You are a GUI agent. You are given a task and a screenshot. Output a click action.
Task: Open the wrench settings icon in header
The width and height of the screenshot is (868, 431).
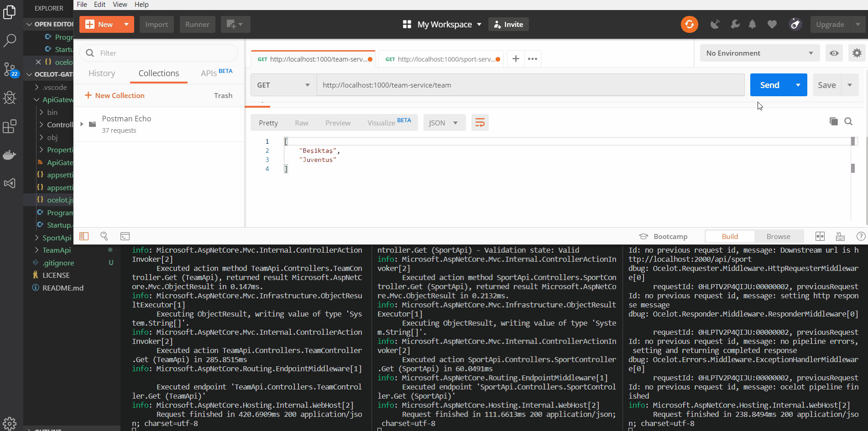[735, 24]
